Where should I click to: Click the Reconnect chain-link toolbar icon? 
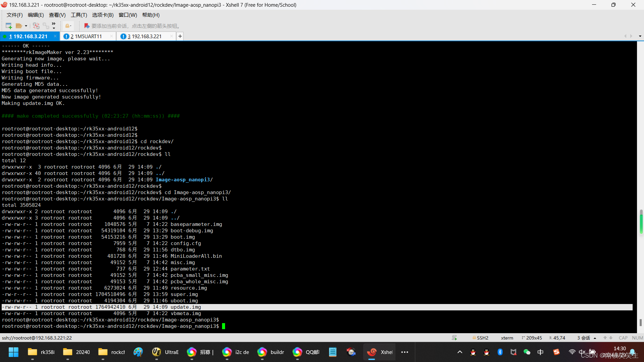(46, 26)
